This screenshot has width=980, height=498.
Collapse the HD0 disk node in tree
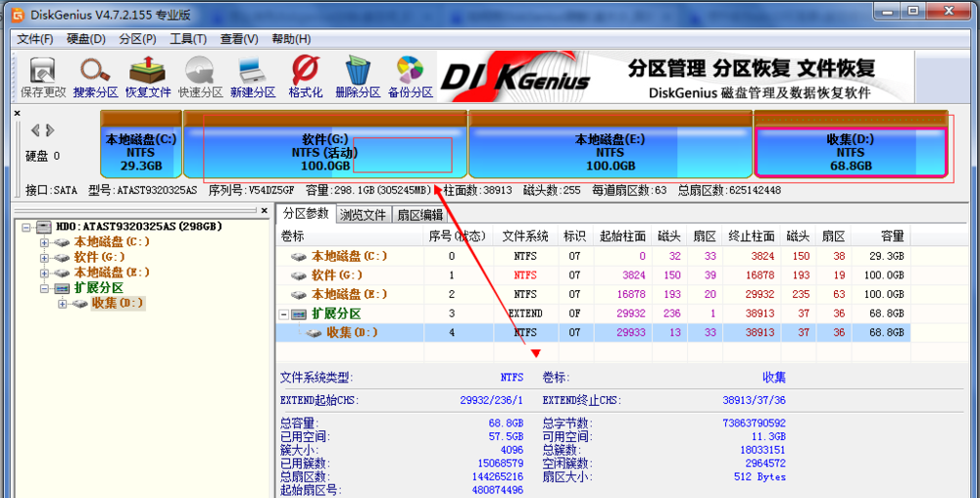[26, 227]
